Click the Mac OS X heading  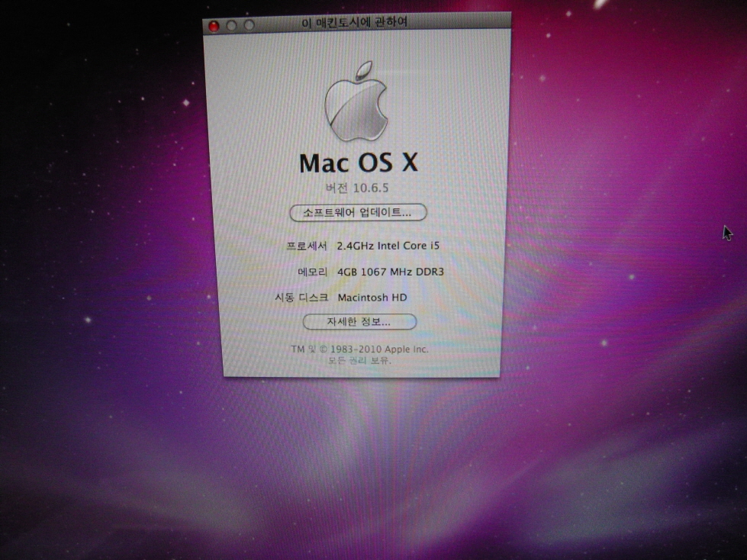coord(358,163)
